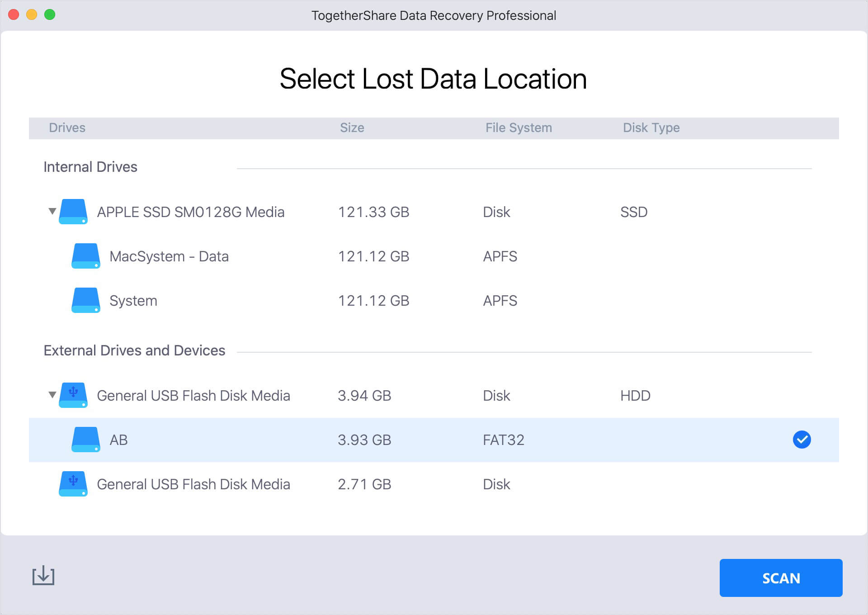
Task: Click the green full-screen window button
Action: pyautogui.click(x=50, y=15)
